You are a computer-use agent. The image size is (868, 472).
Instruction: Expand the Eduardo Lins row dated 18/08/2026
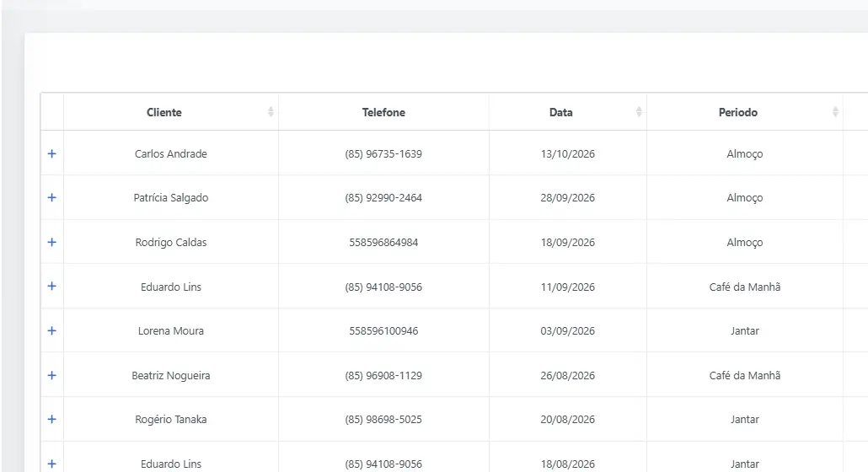[x=52, y=464]
